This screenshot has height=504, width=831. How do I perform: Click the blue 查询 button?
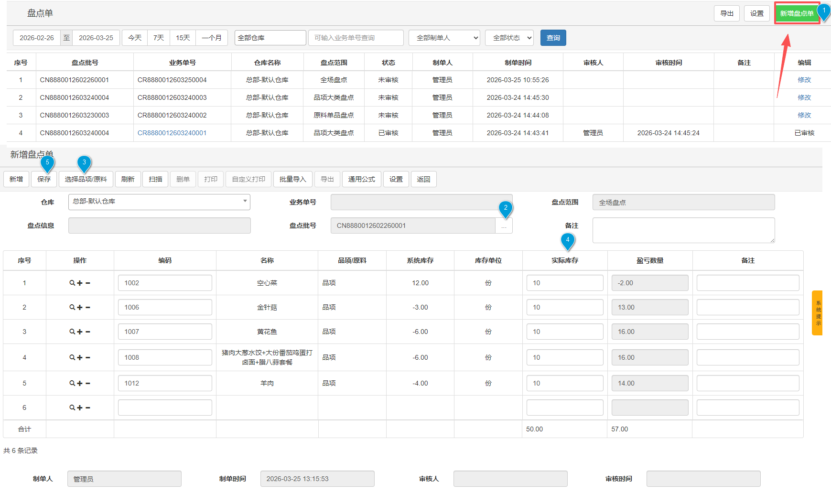coord(553,38)
